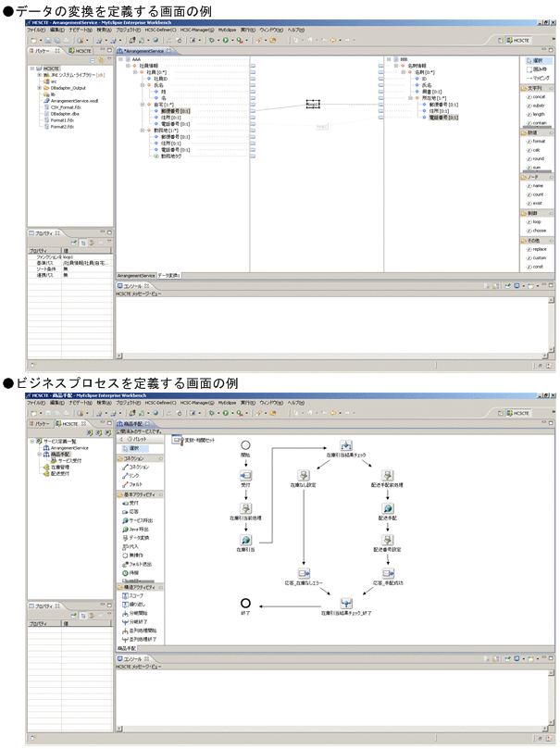Viewport: 560px width, 749px height.
Task: Choose the 囲み枠 marquee selection tool
Action: click(x=537, y=69)
